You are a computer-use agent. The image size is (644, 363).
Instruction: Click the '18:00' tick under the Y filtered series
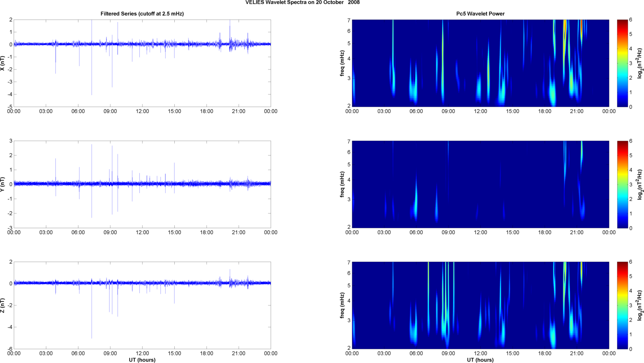point(207,232)
